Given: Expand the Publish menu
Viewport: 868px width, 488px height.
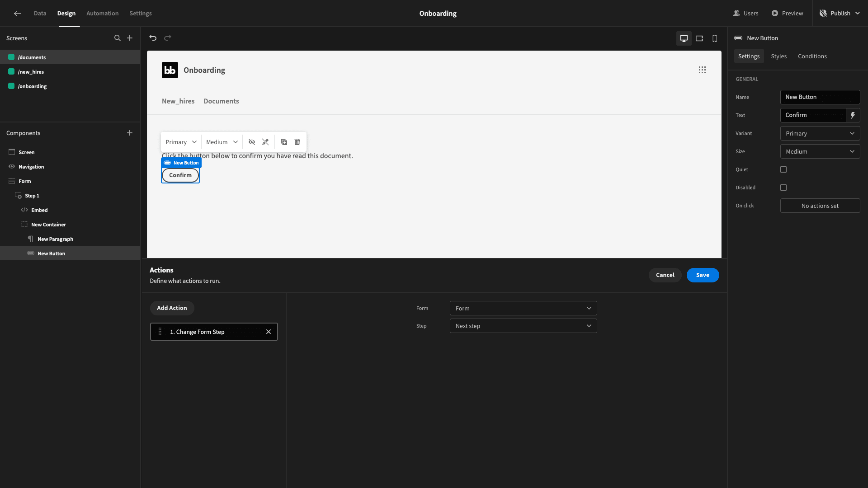Looking at the screenshot, I should [841, 14].
